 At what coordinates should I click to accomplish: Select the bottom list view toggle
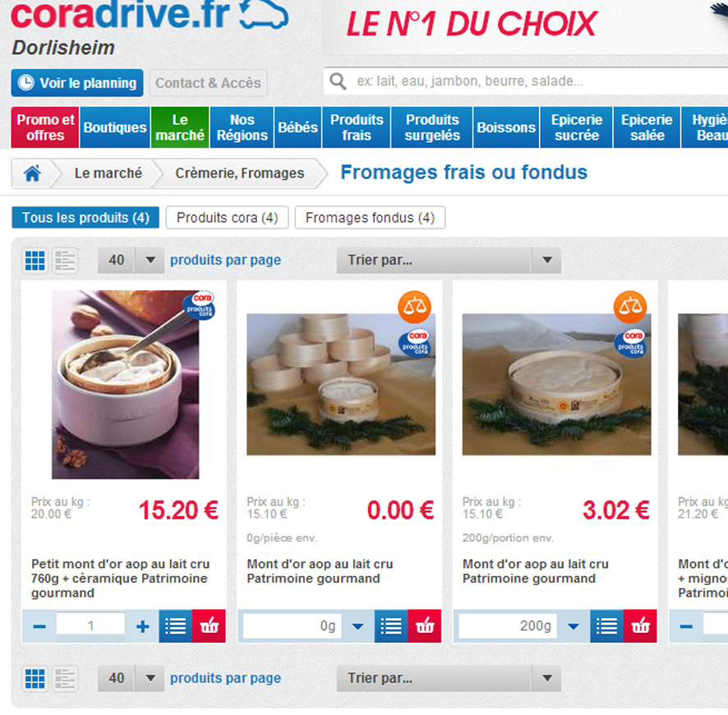65,679
